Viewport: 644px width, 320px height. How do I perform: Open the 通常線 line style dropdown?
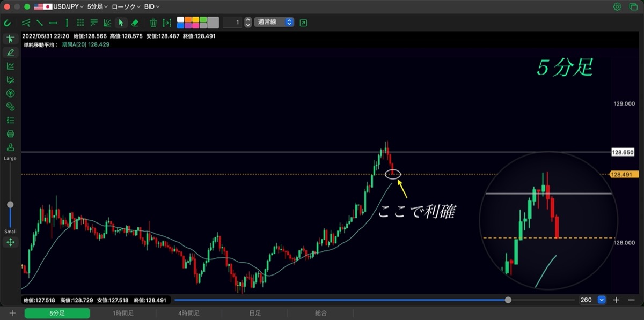(274, 23)
